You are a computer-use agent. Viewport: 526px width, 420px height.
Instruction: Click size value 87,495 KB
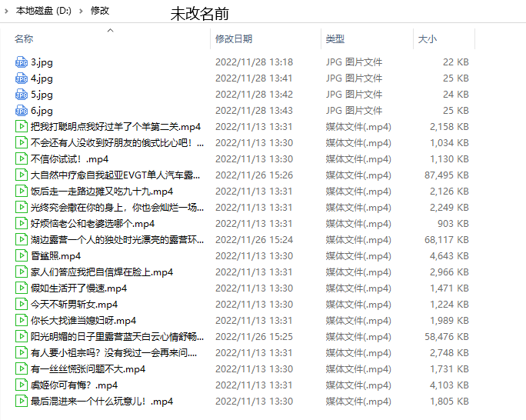[447, 175]
